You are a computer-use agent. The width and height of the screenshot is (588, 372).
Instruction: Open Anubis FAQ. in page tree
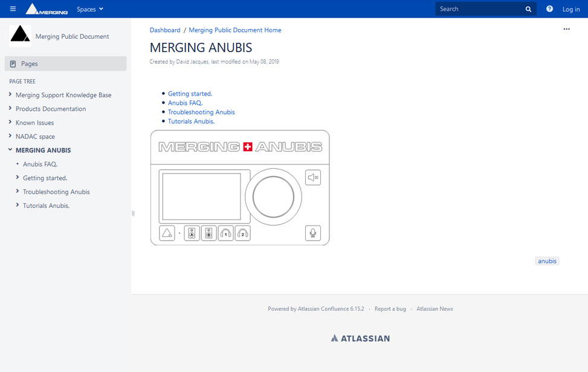pyautogui.click(x=40, y=164)
